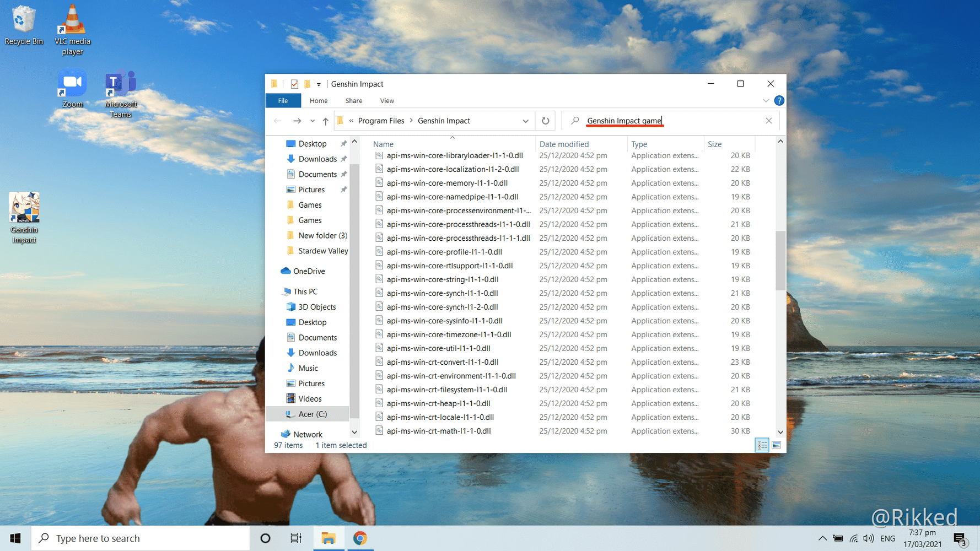
Task: Open Videos under This PC
Action: tap(310, 399)
